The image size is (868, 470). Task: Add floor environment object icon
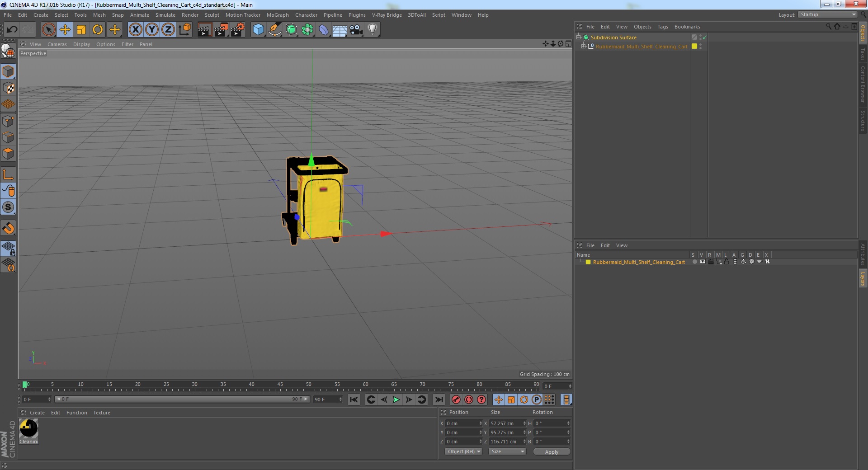[x=340, y=30]
